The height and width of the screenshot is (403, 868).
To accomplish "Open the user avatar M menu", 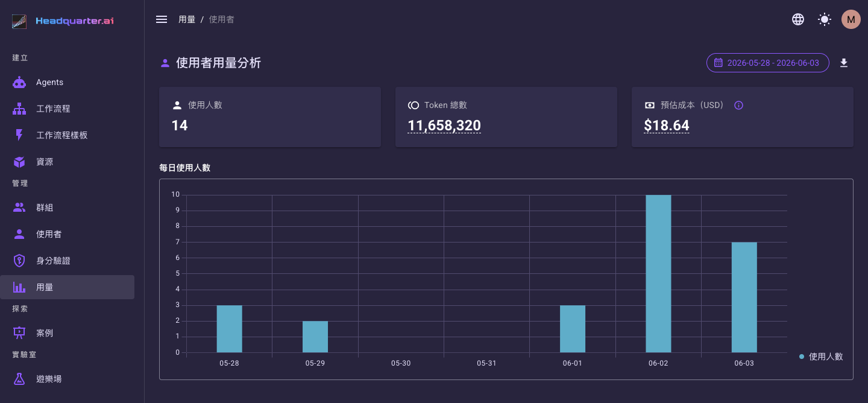I will point(851,19).
